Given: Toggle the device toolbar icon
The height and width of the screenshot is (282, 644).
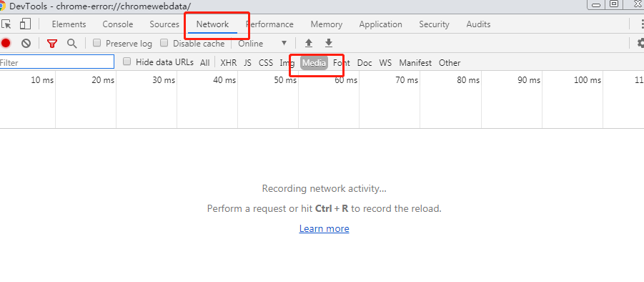Looking at the screenshot, I should pyautogui.click(x=26, y=24).
